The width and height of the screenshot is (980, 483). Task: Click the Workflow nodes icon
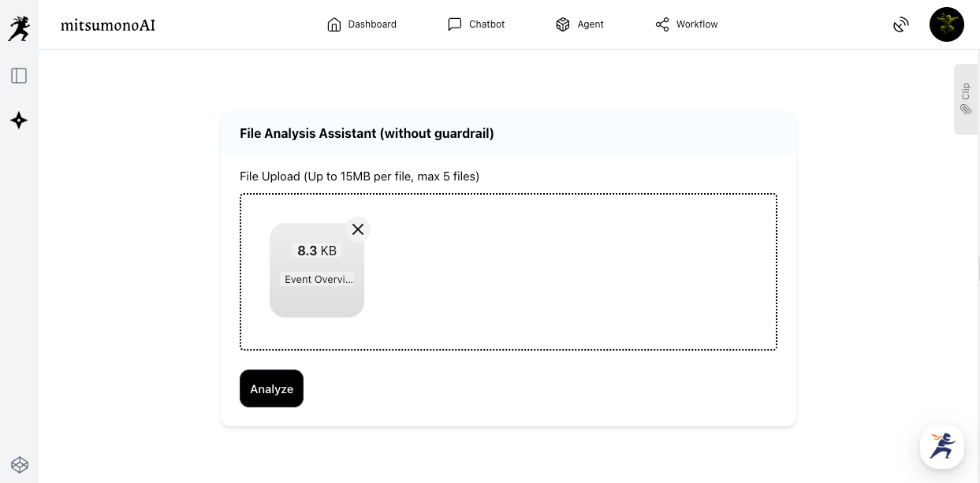click(x=662, y=24)
